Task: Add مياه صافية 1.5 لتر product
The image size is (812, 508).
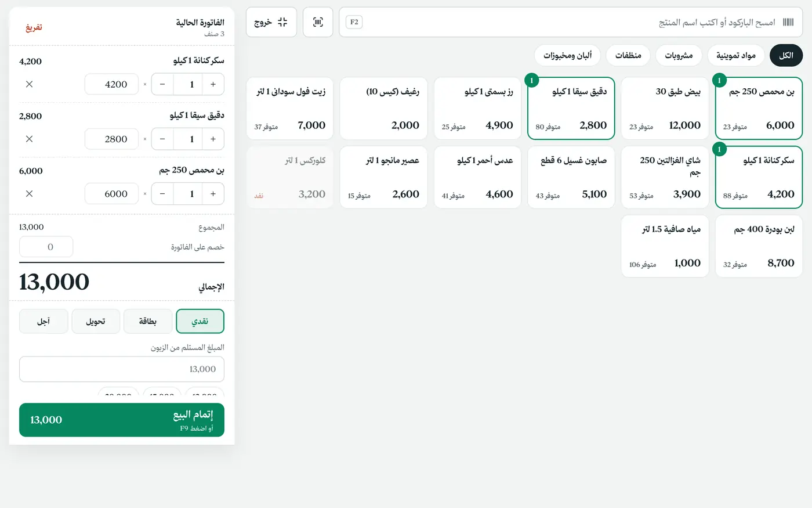Action: click(665, 246)
